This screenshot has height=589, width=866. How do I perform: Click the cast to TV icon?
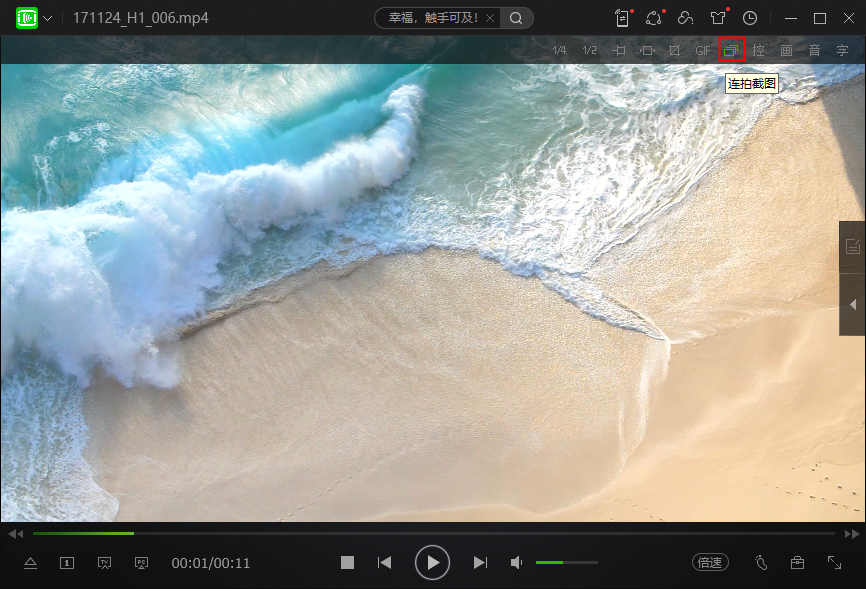(x=104, y=563)
